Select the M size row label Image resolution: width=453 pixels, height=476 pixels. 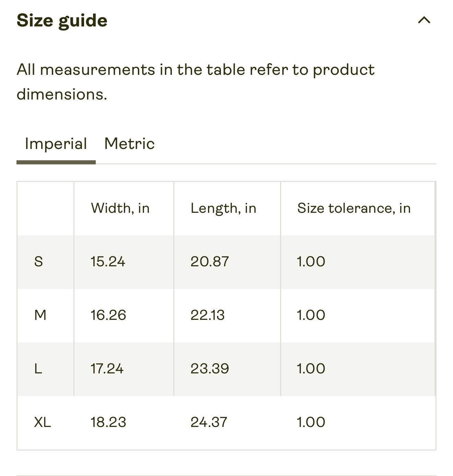tap(40, 315)
